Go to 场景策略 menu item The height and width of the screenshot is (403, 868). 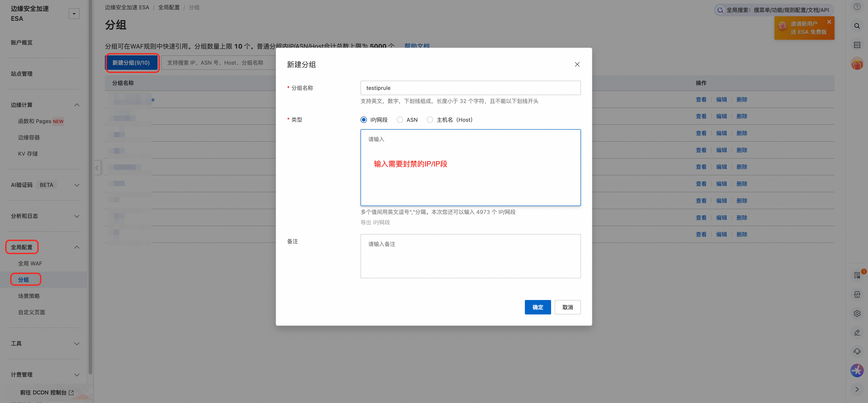(29, 296)
